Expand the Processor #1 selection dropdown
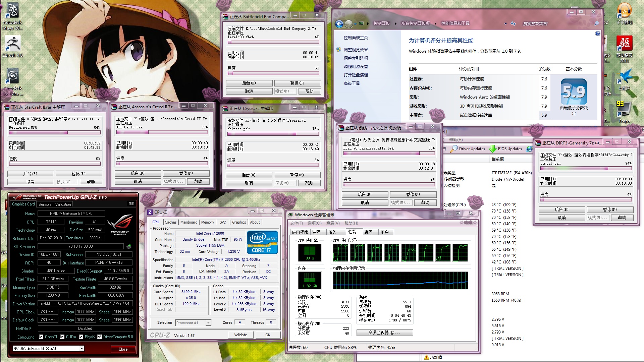The width and height of the screenshot is (644, 362). point(193,323)
